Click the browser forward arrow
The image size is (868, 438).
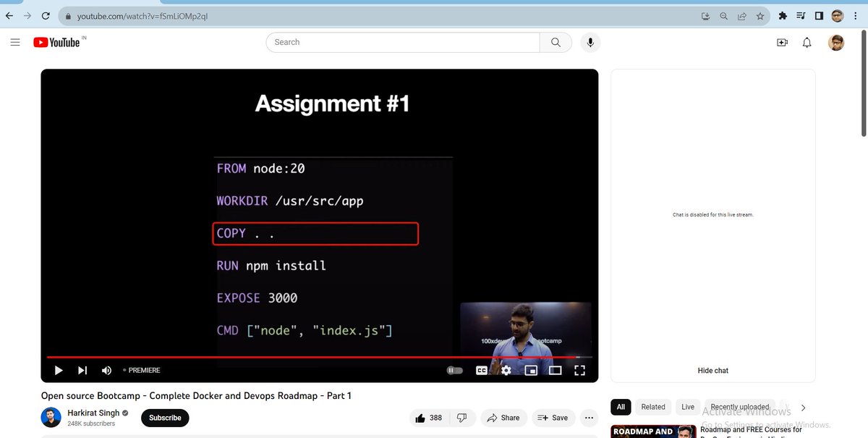[x=27, y=15]
